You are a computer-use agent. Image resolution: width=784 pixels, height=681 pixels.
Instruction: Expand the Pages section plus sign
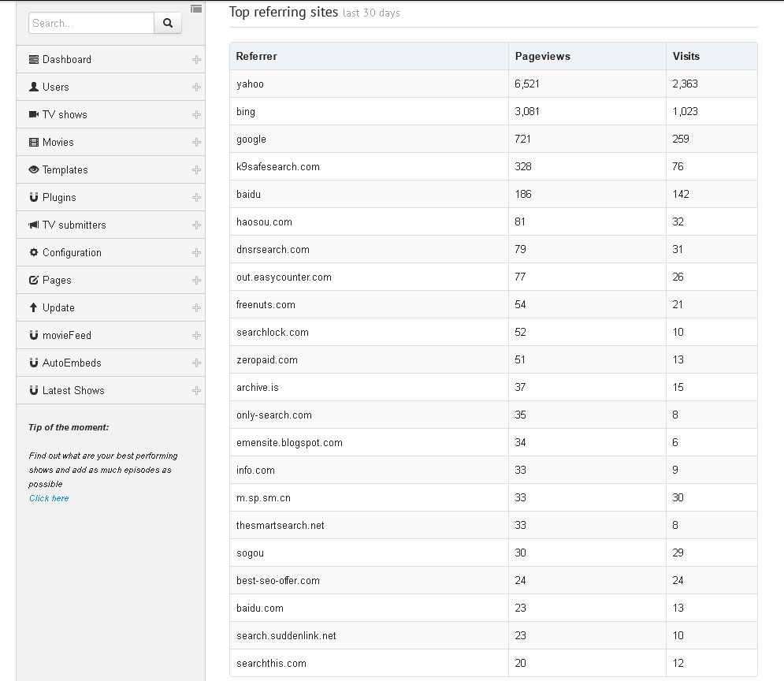point(196,280)
